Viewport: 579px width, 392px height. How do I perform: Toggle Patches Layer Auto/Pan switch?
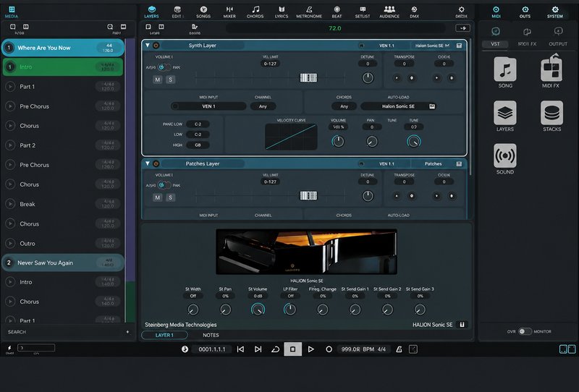(164, 185)
